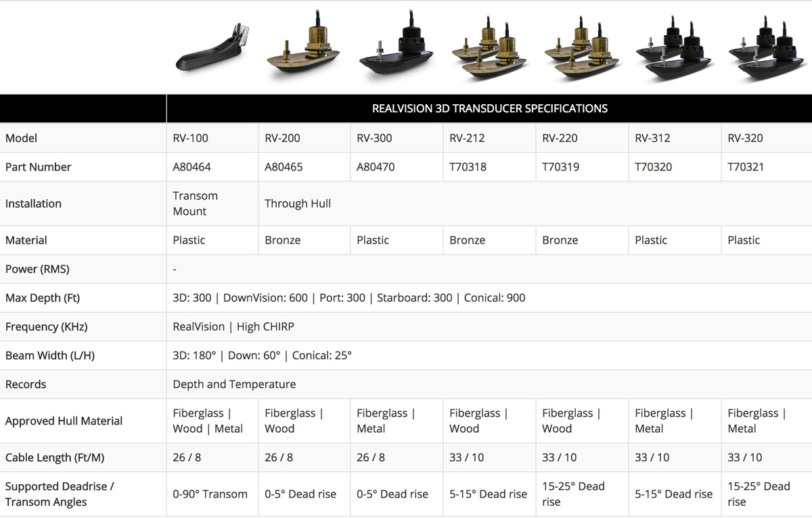This screenshot has height=518, width=812.
Task: Open the bronze transducer pair image for RV-220
Action: [582, 47]
